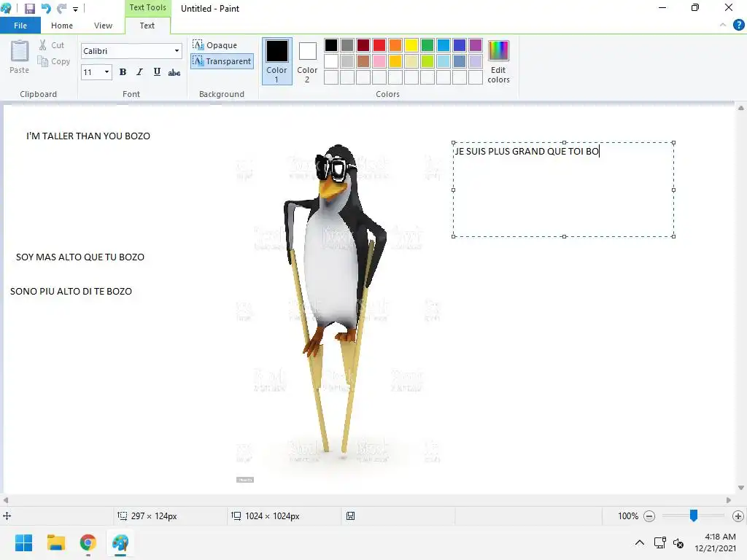
Task: Click the zoom slider thumb
Action: point(694,516)
